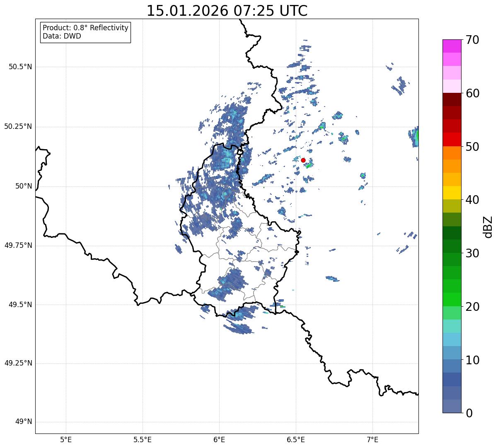
Task: Click the 6.5°E longitude label
Action: 296,439
